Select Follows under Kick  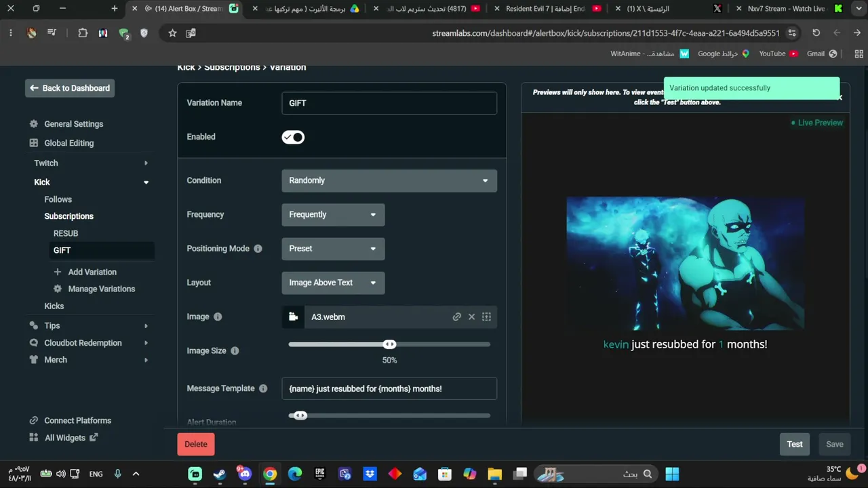coord(58,199)
